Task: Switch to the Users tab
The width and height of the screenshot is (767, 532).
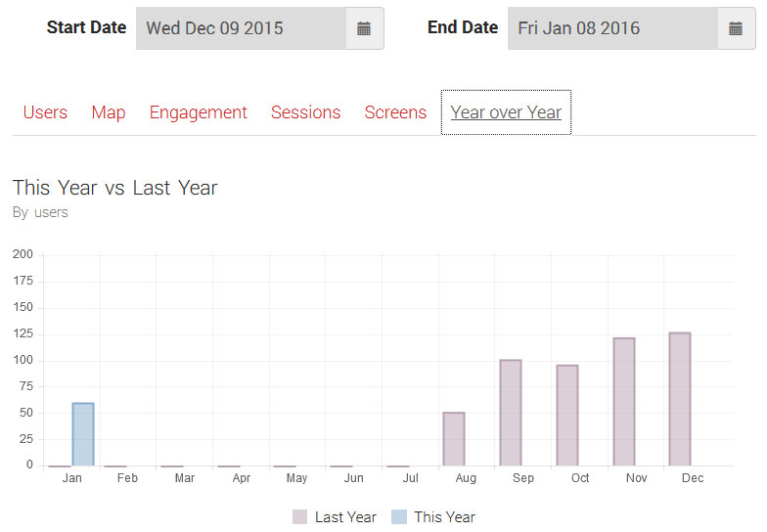Action: tap(45, 112)
